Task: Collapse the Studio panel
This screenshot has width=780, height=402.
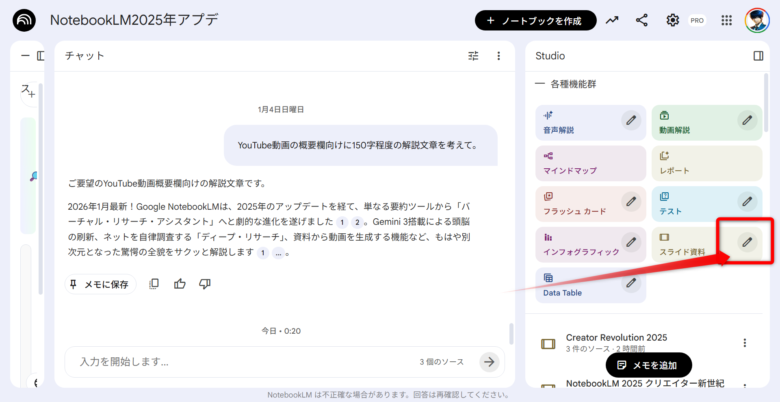Action: tap(757, 56)
